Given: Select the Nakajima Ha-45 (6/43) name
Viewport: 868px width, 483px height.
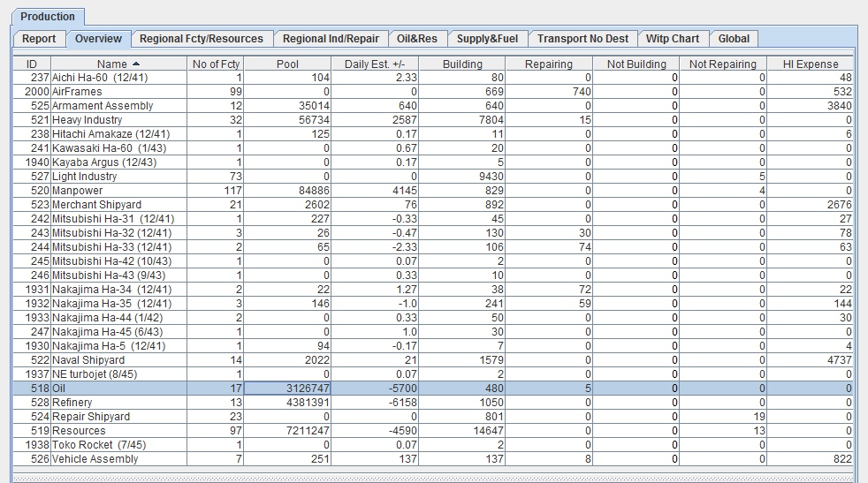Looking at the screenshot, I should tap(107, 331).
